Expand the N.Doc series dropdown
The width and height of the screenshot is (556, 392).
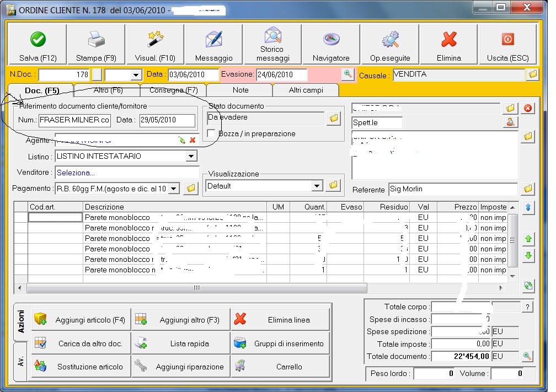coord(136,75)
